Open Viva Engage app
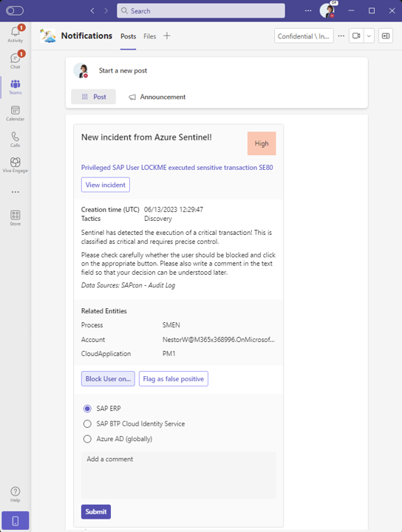This screenshot has width=402, height=532. tap(16, 165)
